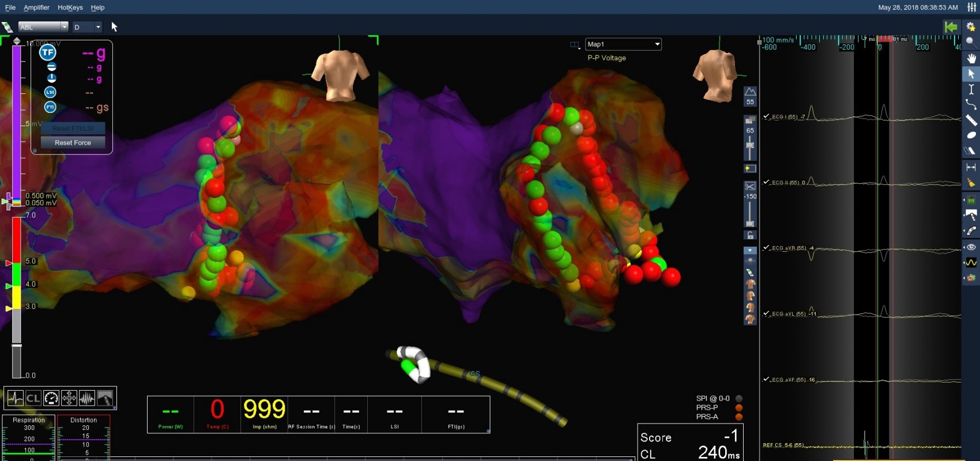The height and width of the screenshot is (461, 980).
Task: Select the broom cleanup tool
Action: [x=971, y=183]
